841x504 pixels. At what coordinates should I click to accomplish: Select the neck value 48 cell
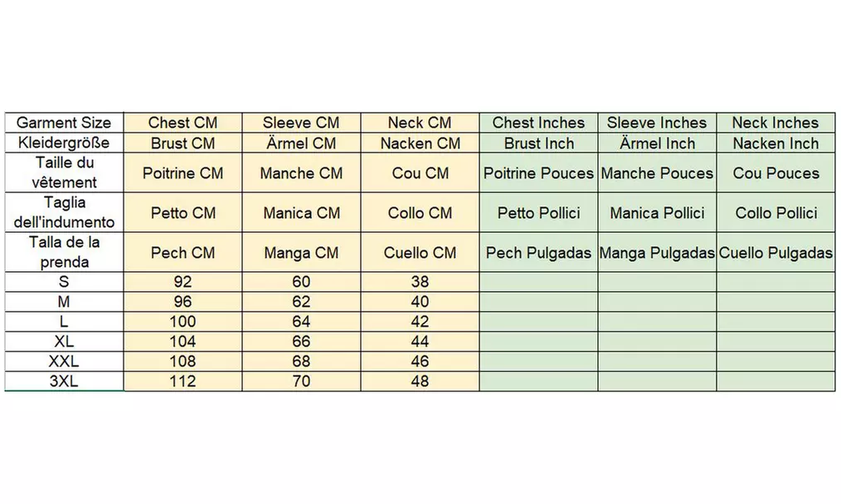pyautogui.click(x=420, y=381)
